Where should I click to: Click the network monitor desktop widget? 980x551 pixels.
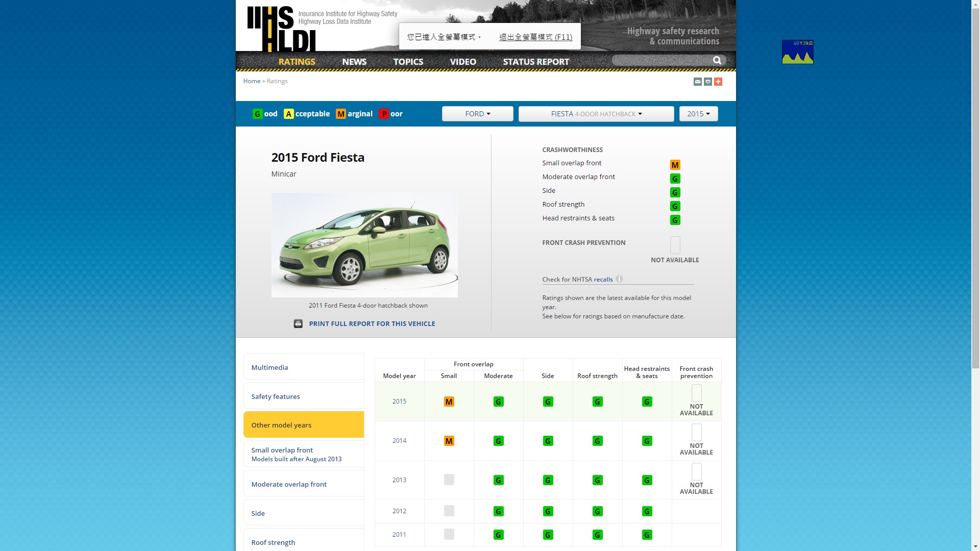797,52
